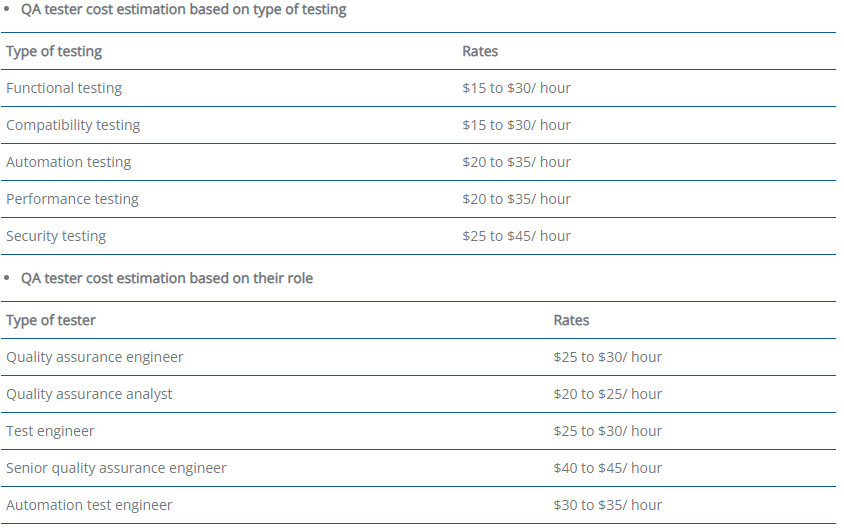The image size is (844, 528).
Task: Click the Type of tester header
Action: [x=51, y=320]
